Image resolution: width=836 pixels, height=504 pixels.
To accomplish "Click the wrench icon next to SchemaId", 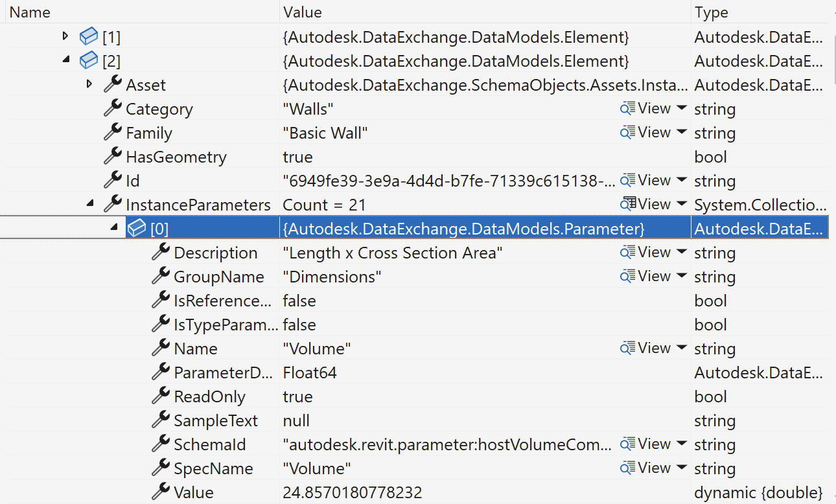I will coord(161,444).
